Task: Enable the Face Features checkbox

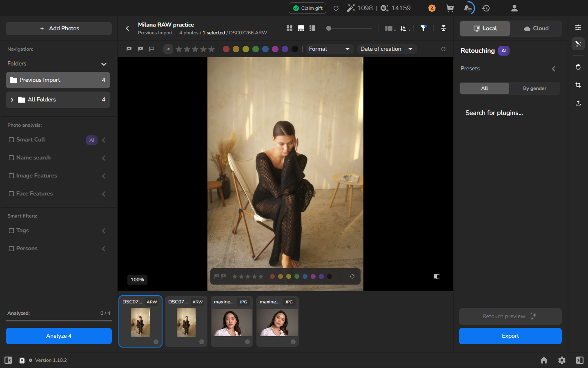Action: coord(11,194)
